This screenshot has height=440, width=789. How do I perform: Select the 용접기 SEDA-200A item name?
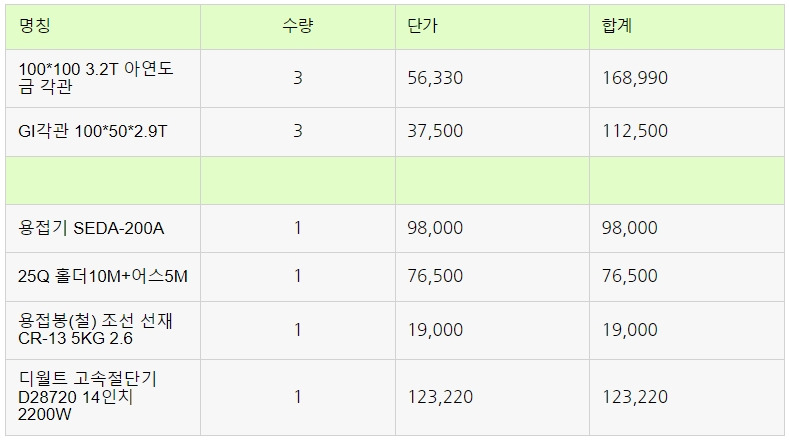91,228
